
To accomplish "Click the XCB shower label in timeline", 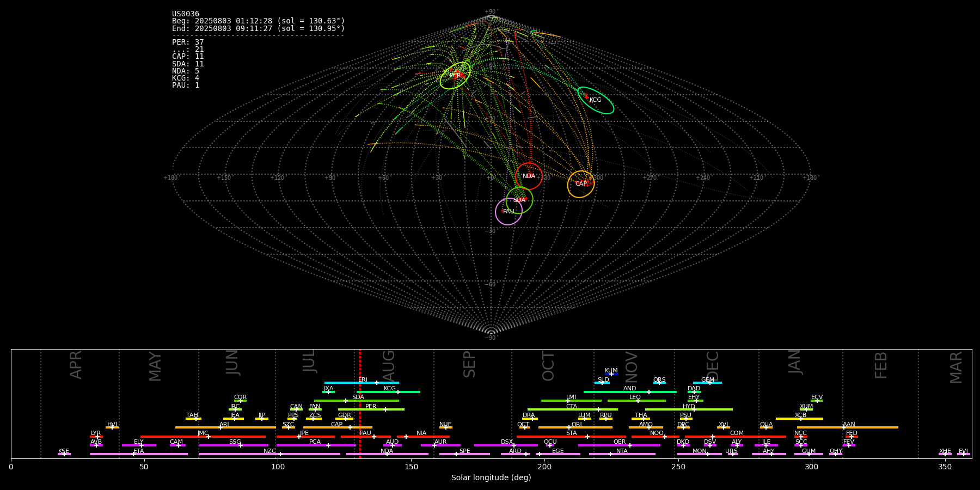I will (x=801, y=415).
